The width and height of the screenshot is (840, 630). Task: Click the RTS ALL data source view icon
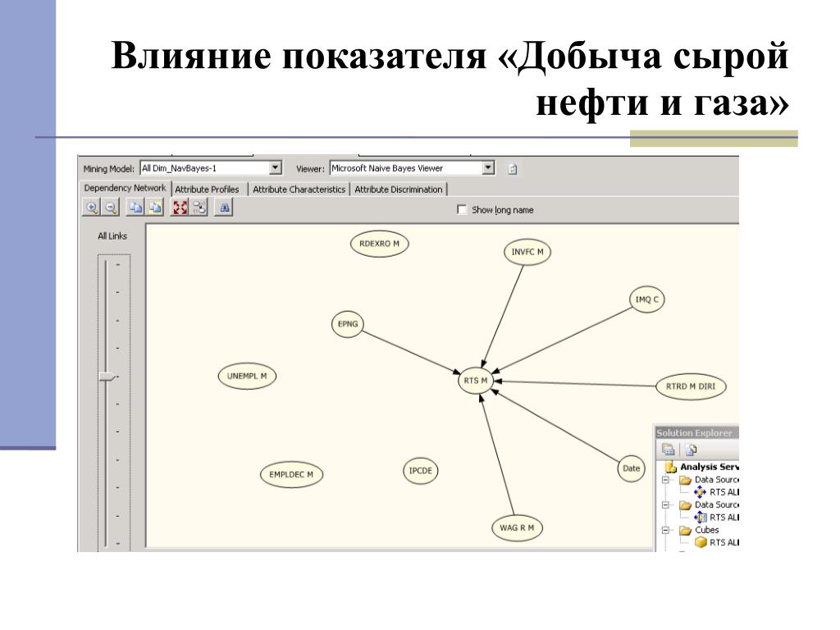[701, 518]
